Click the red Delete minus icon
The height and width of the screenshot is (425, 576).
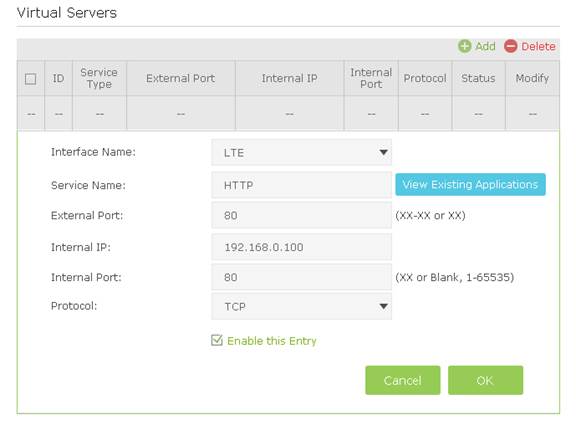click(511, 47)
